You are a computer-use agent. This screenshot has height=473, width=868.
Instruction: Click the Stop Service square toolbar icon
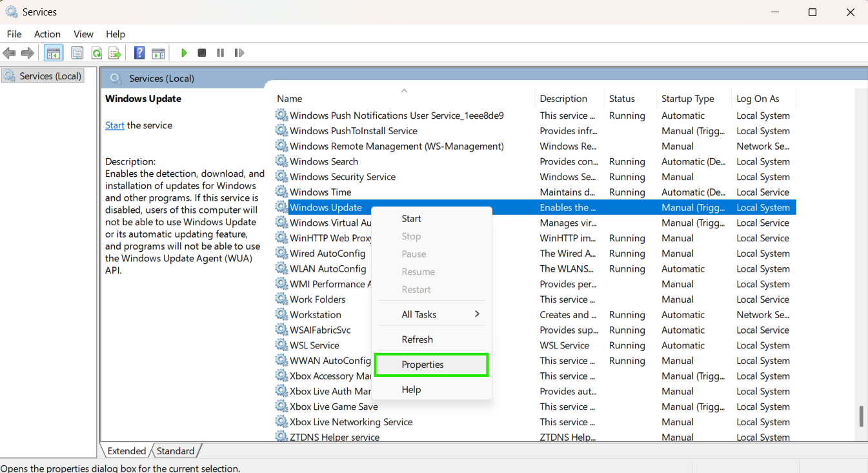click(x=202, y=53)
